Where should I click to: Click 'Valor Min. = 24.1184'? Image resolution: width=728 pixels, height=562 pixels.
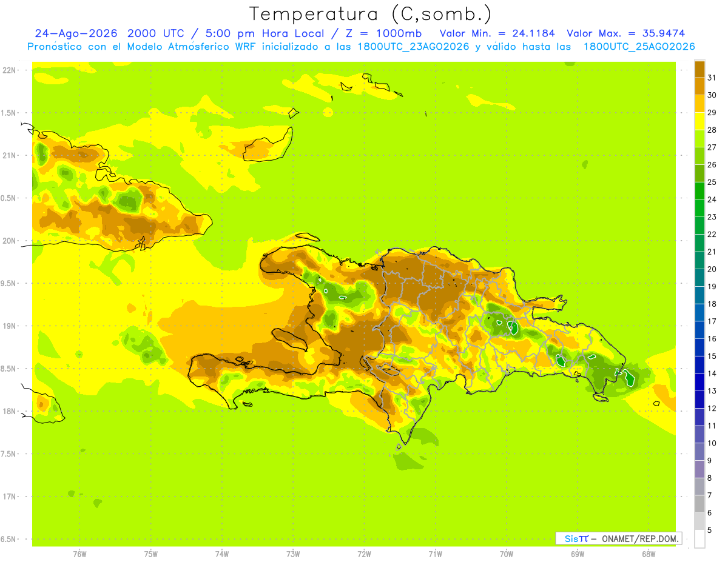pos(497,33)
